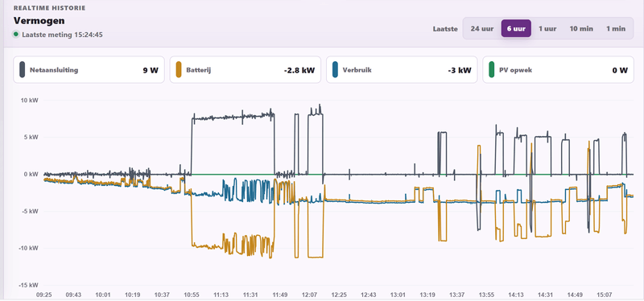Click the dark grey Netaansluiting color pill

[x=22, y=70]
